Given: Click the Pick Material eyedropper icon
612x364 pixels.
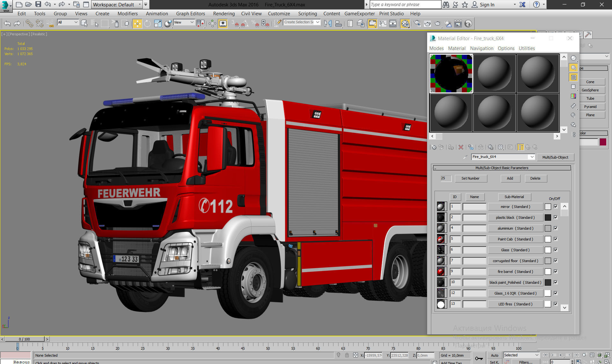Looking at the screenshot, I should point(465,157).
